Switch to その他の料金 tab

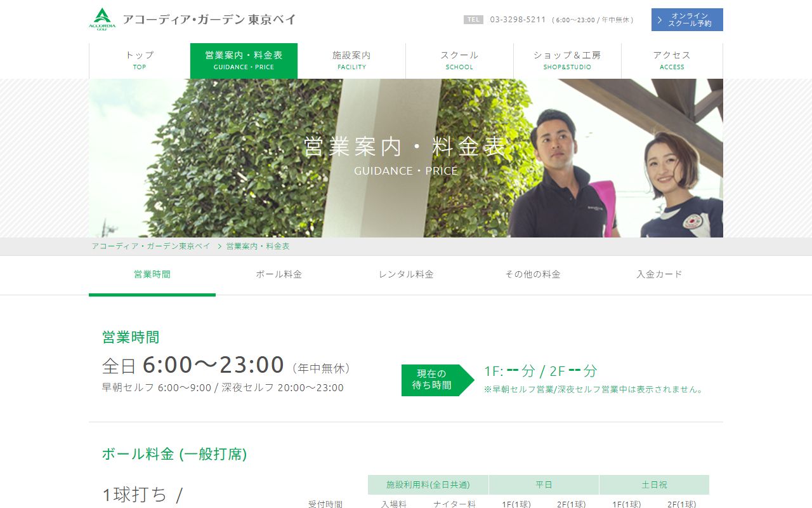[533, 275]
